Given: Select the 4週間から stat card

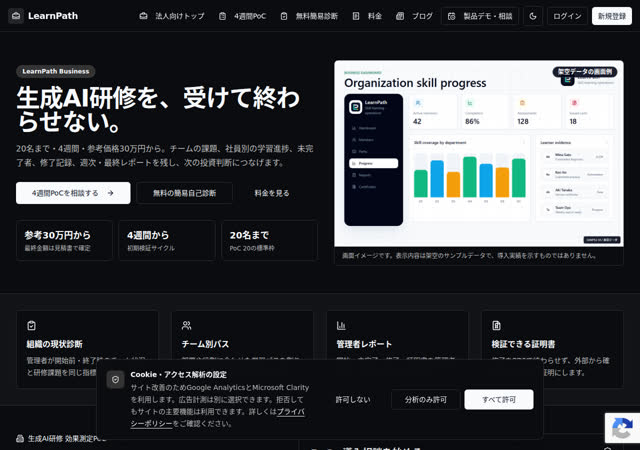Looking at the screenshot, I should 167,240.
